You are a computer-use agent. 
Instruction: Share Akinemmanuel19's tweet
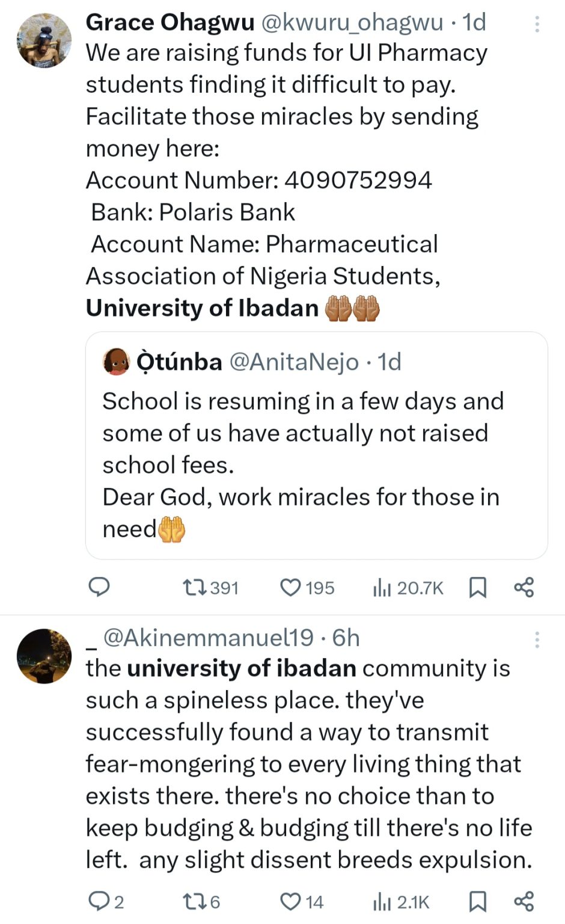[x=524, y=901]
